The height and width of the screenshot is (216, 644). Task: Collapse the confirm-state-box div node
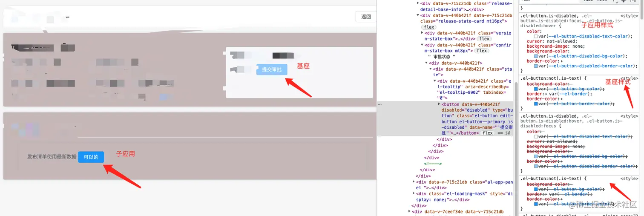422,45
